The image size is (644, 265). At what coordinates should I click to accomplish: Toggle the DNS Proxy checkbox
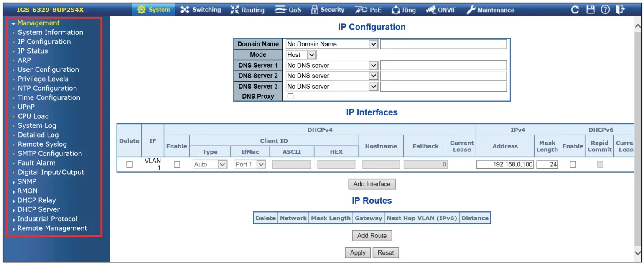(x=290, y=96)
